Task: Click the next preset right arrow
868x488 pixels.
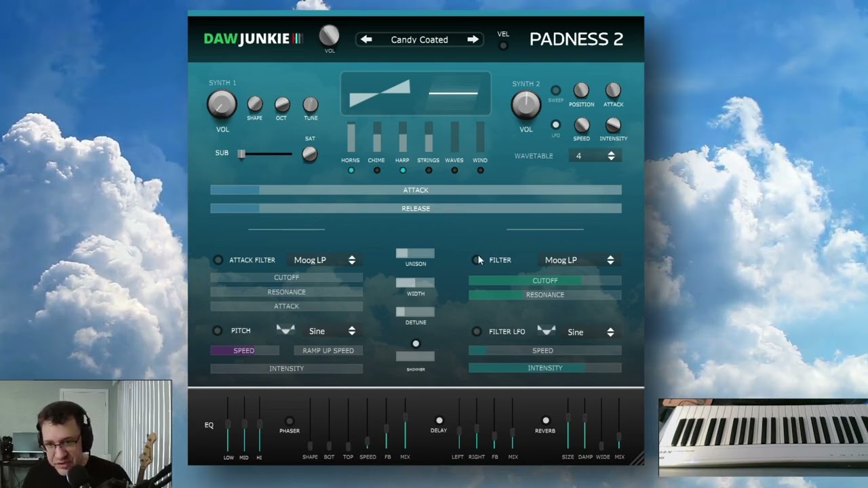Action: tap(473, 39)
